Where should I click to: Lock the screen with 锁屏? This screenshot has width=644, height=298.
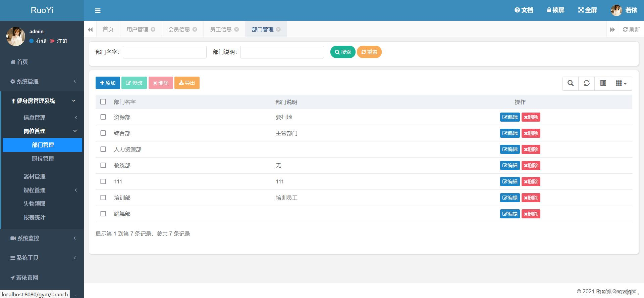coord(555,10)
